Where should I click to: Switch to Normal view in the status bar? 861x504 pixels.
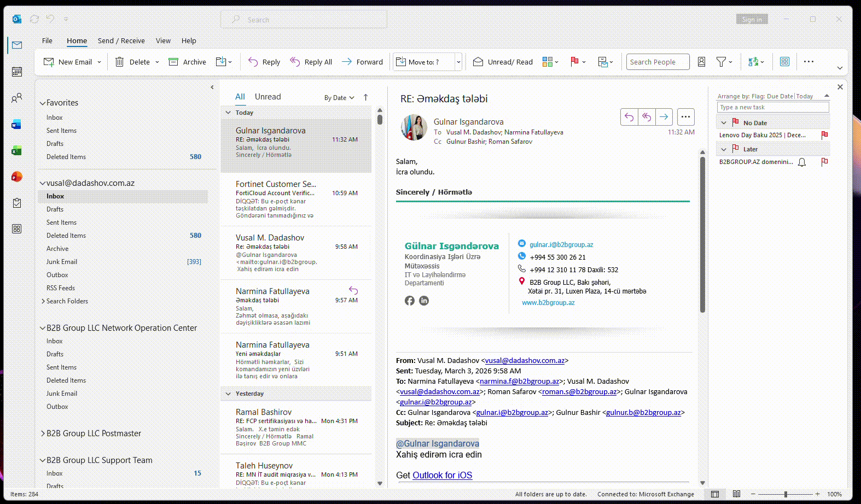click(x=715, y=494)
